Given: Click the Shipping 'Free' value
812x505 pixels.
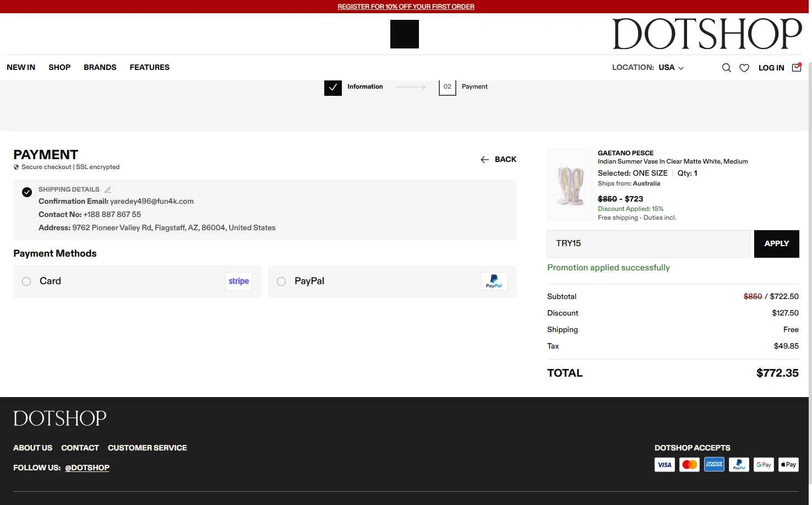Looking at the screenshot, I should (x=791, y=329).
